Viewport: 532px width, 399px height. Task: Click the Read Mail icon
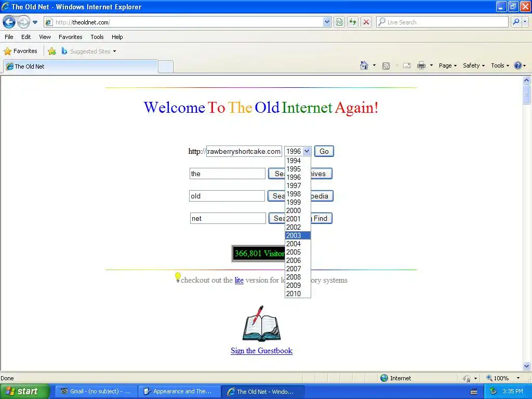point(407,65)
